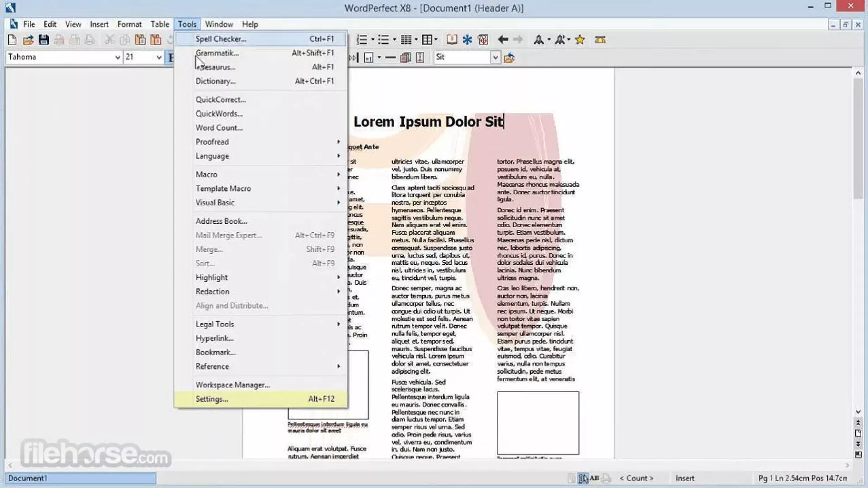The width and height of the screenshot is (868, 488).
Task: Click the Document1 tab in the application bar
Action: click(x=80, y=478)
